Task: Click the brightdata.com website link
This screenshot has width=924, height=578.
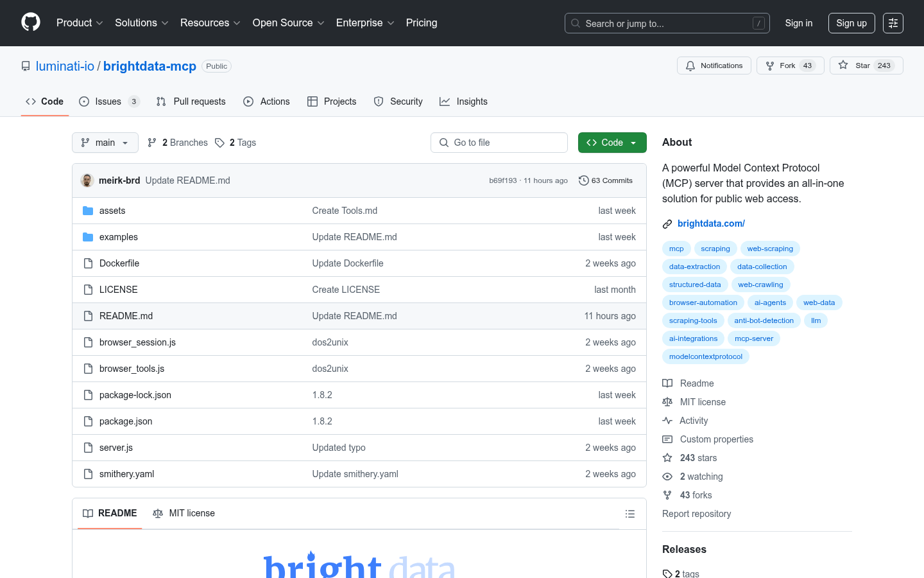Action: tap(711, 223)
